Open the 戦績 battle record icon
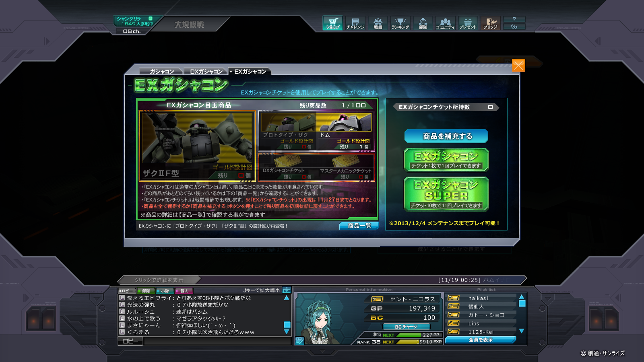The width and height of the screenshot is (644, 362). tap(378, 23)
